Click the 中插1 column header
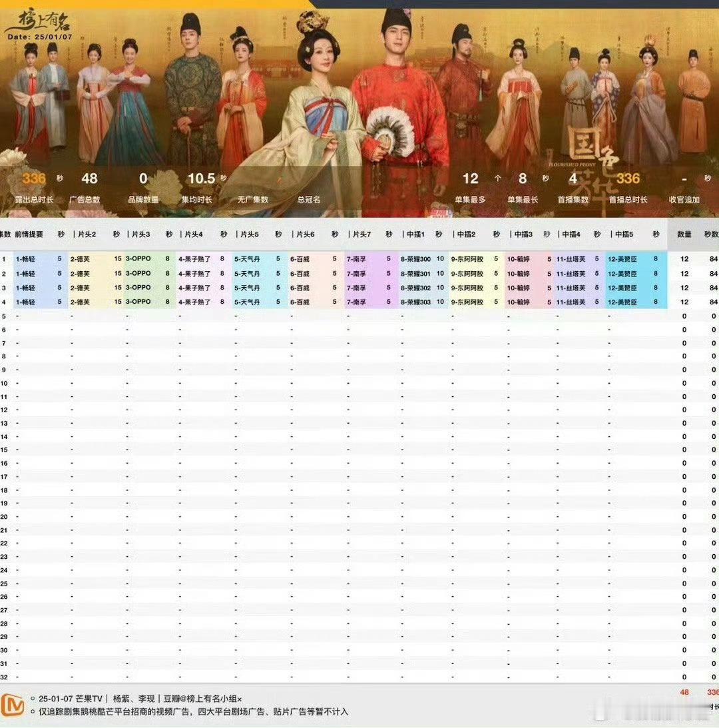This screenshot has height=728, width=719. (x=415, y=234)
